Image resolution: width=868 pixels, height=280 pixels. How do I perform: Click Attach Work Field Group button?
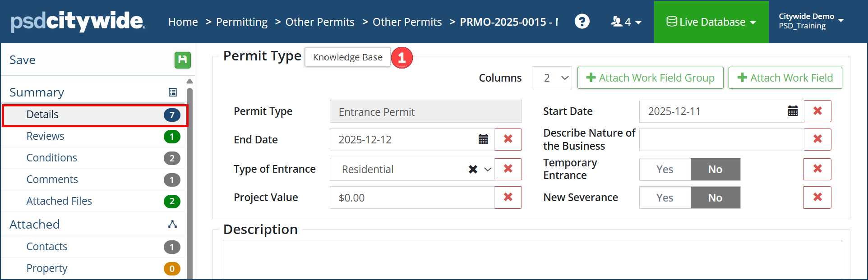(650, 78)
